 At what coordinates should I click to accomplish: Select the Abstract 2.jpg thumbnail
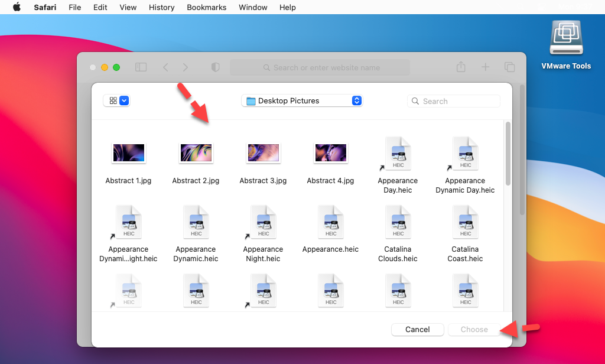point(196,153)
